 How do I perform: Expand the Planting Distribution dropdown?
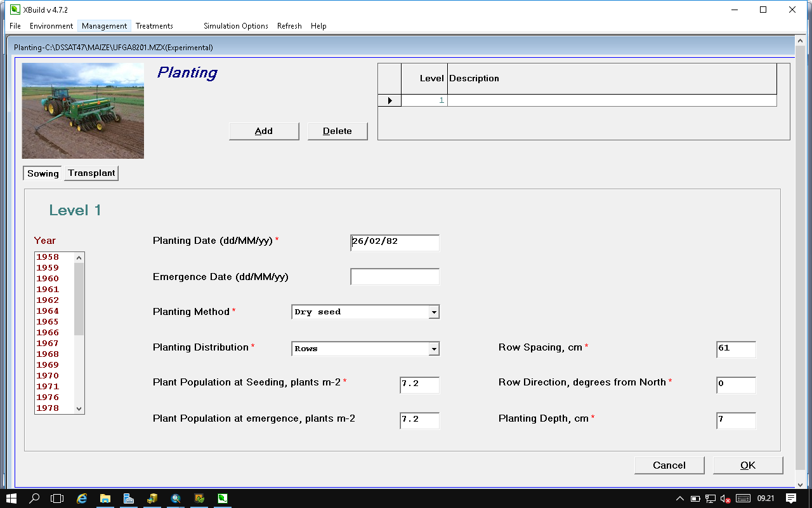(x=434, y=349)
